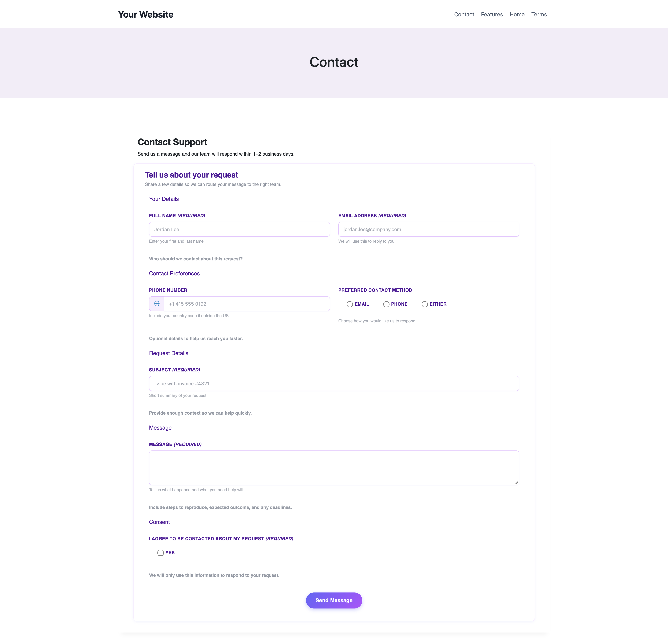Open the Contact nav link
668x644 pixels.
[464, 14]
